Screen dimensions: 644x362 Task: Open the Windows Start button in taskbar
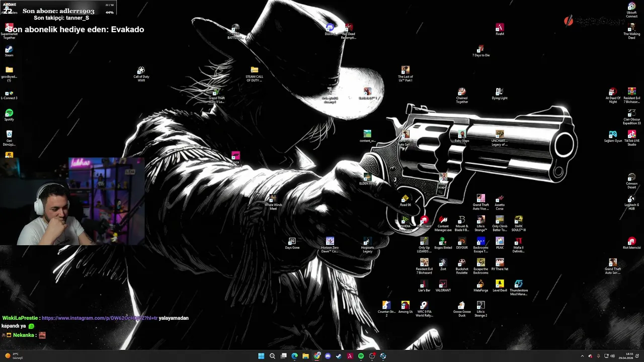261,356
